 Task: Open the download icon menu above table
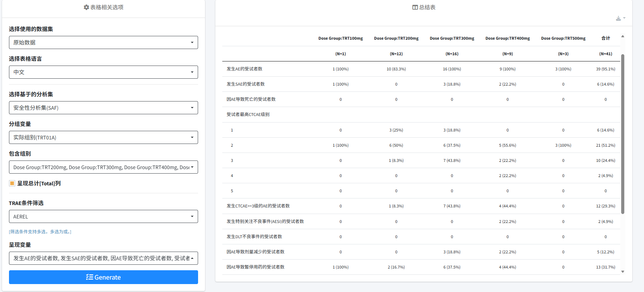[620, 18]
